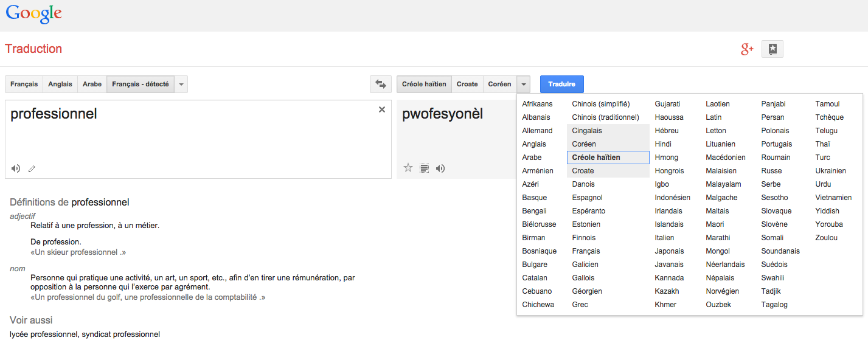This screenshot has width=868, height=343.
Task: Pick Tamoul from the language list
Action: [827, 104]
